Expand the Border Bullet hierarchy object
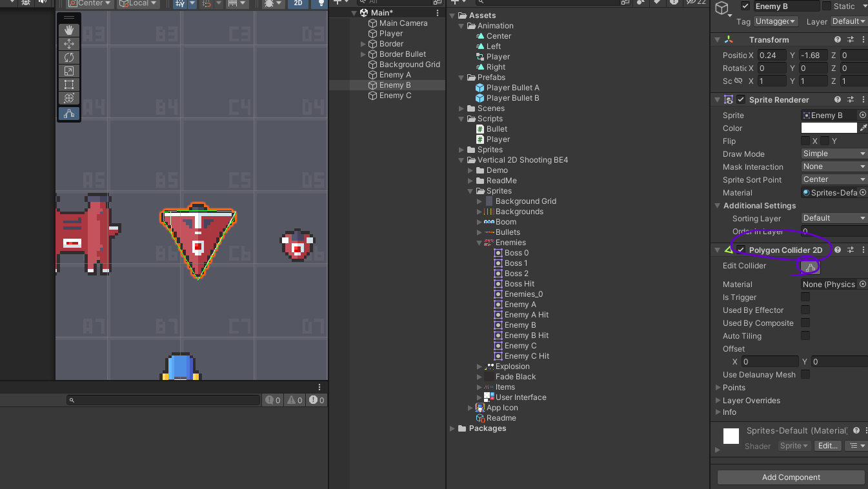Viewport: 868px width, 489px height. (363, 54)
